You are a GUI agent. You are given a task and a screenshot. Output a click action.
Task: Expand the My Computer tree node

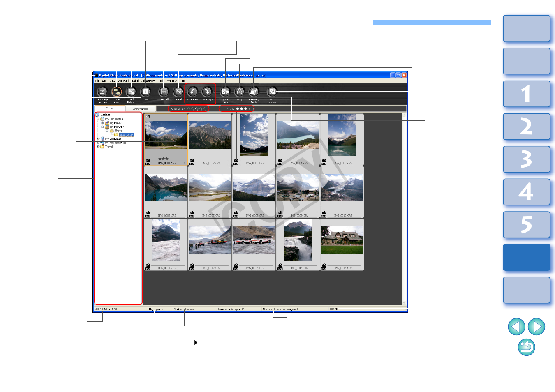click(98, 139)
